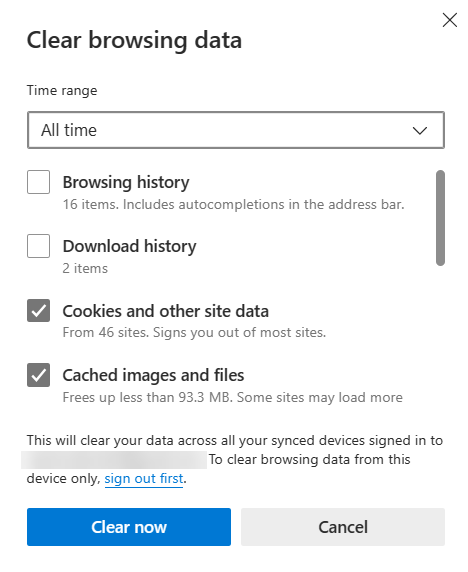The image size is (468, 572).
Task: Click the Time range field label
Action: tap(62, 90)
